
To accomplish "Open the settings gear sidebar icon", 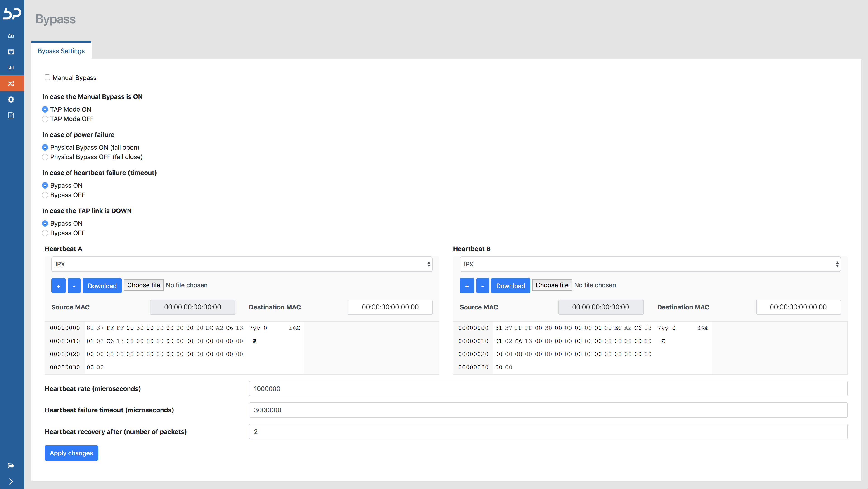I will pyautogui.click(x=11, y=99).
